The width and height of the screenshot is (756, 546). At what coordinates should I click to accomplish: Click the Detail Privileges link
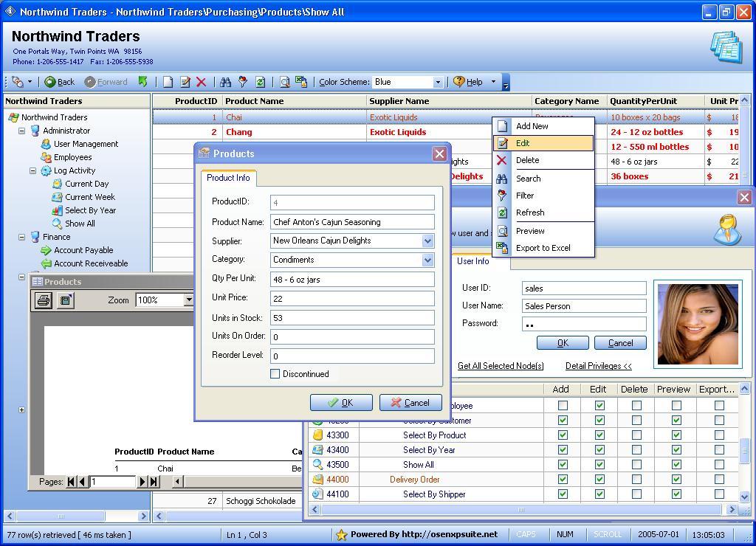pos(598,366)
